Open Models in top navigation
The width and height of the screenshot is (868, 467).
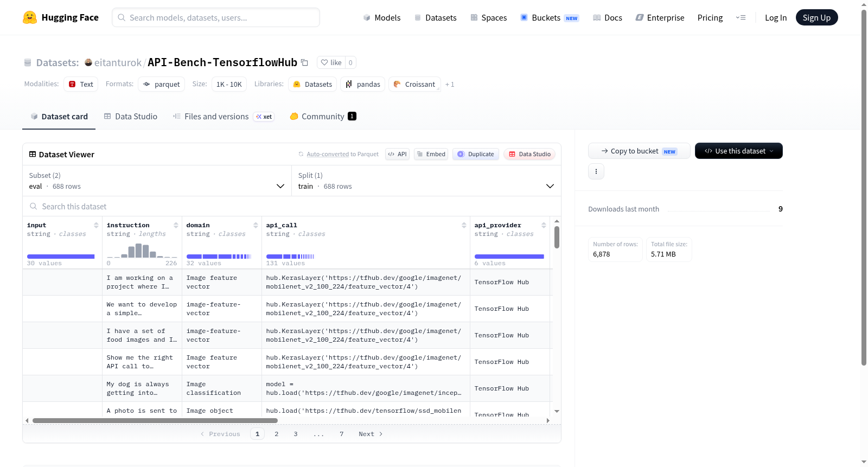click(382, 18)
